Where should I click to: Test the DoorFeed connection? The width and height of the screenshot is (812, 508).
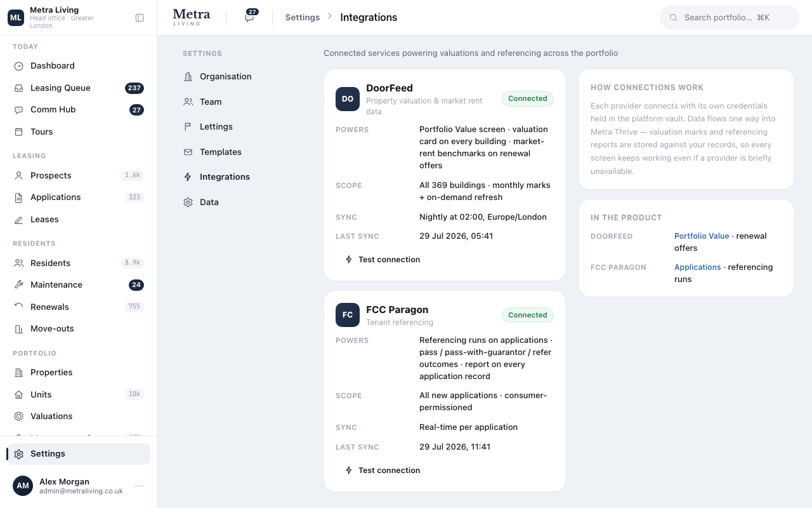(383, 260)
